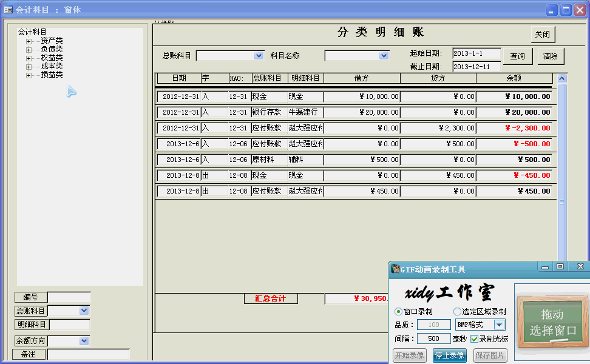Select the 窗口录制 radio button

[399, 312]
